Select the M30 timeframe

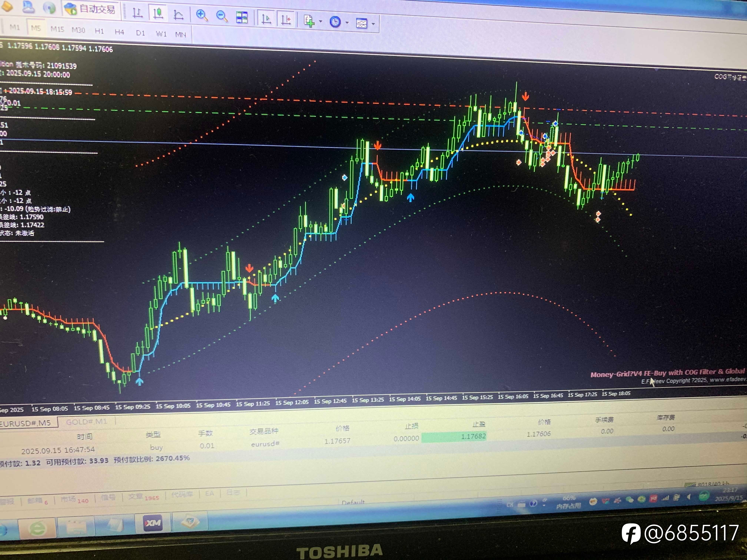pos(78,30)
